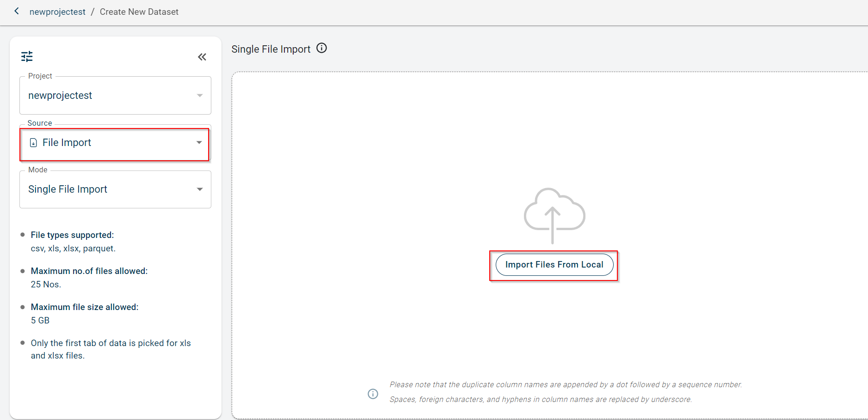The height and width of the screenshot is (420, 868).
Task: Click the Create New Dataset breadcrumb
Action: point(139,12)
